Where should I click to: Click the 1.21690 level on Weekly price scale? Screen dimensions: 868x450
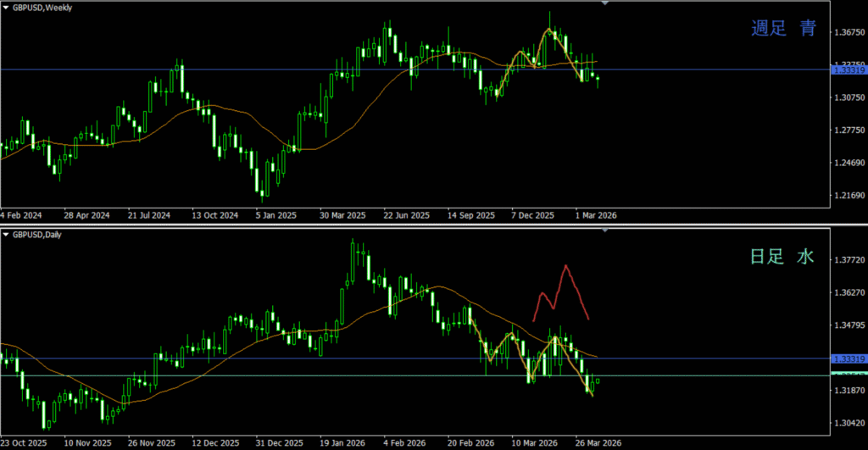848,195
